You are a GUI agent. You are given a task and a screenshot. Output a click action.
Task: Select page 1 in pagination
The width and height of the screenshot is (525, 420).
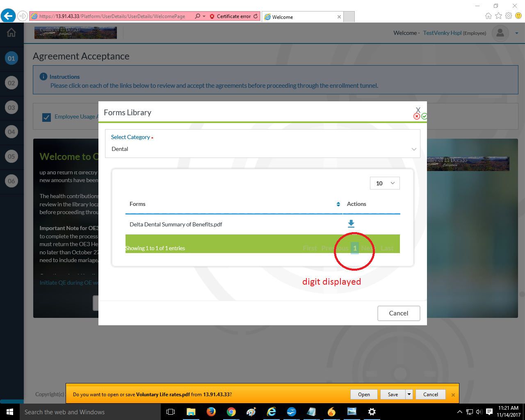pyautogui.click(x=355, y=248)
